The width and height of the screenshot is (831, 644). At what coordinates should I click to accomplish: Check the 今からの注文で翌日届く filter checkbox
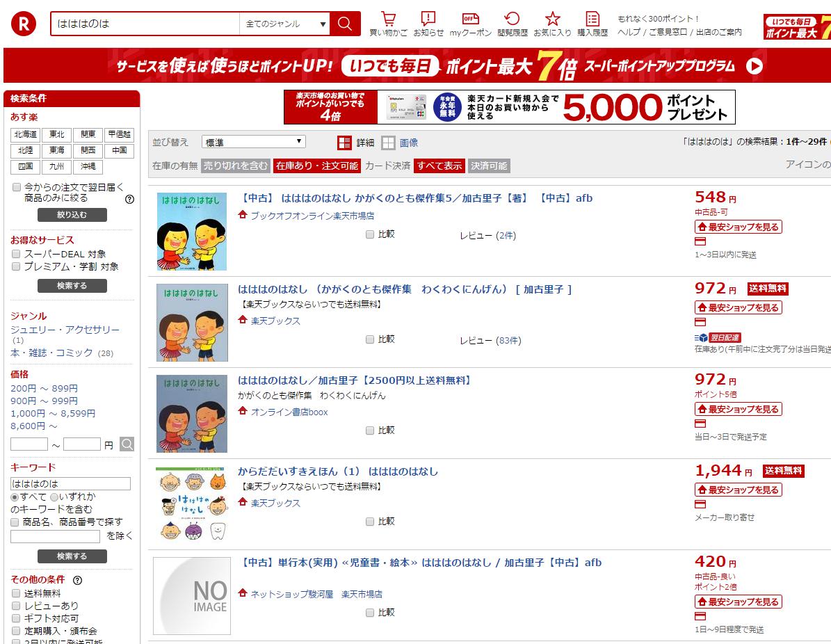click(17, 187)
